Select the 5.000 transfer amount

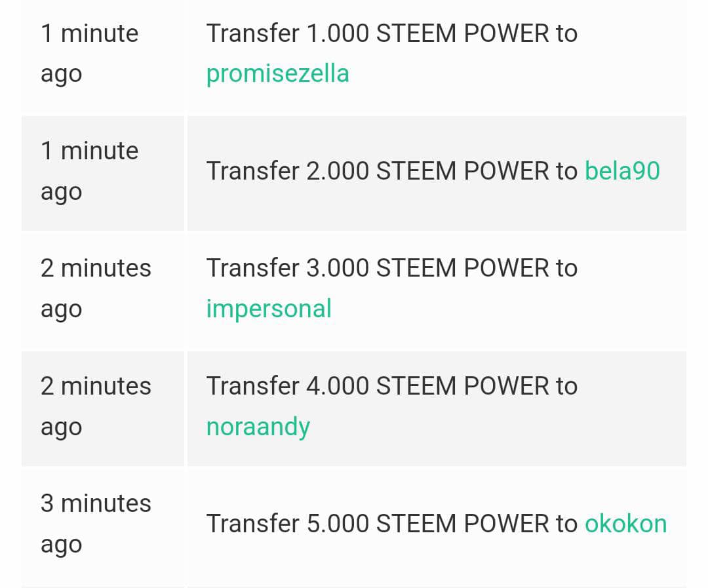[338, 524]
